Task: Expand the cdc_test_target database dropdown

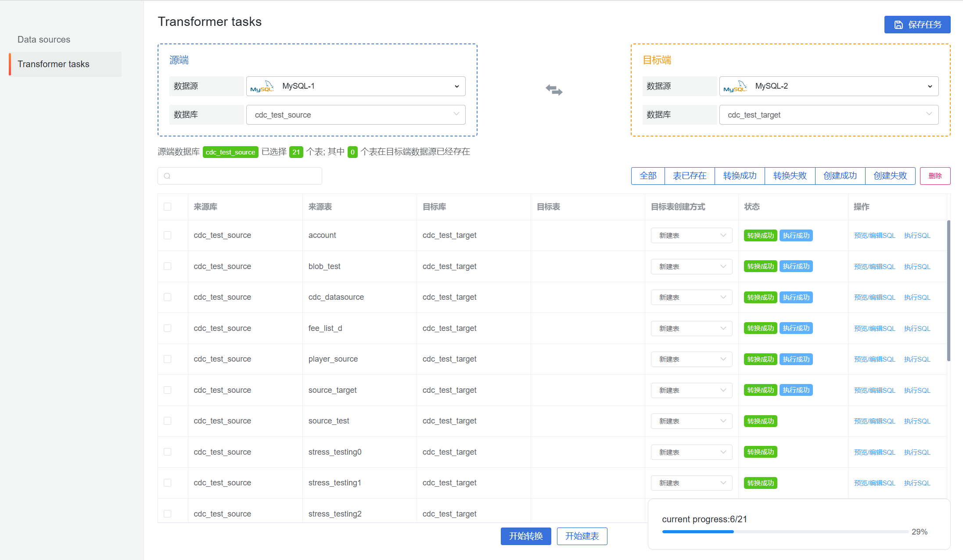Action: pos(828,115)
